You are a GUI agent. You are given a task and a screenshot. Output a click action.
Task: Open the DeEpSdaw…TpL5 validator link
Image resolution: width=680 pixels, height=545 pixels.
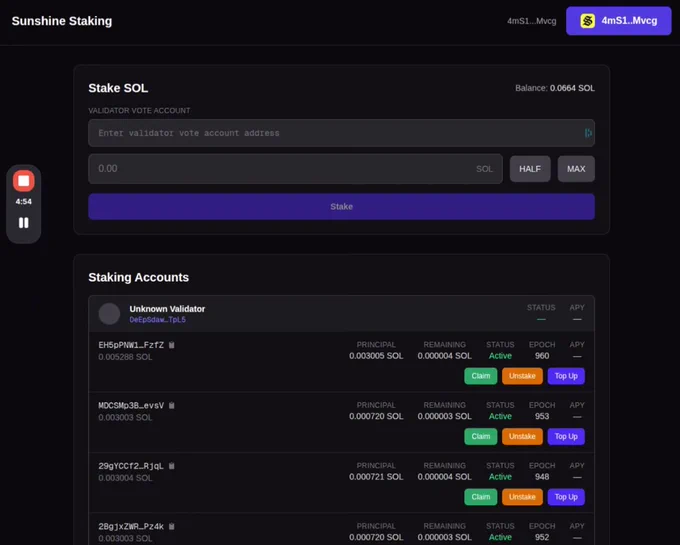coord(157,320)
